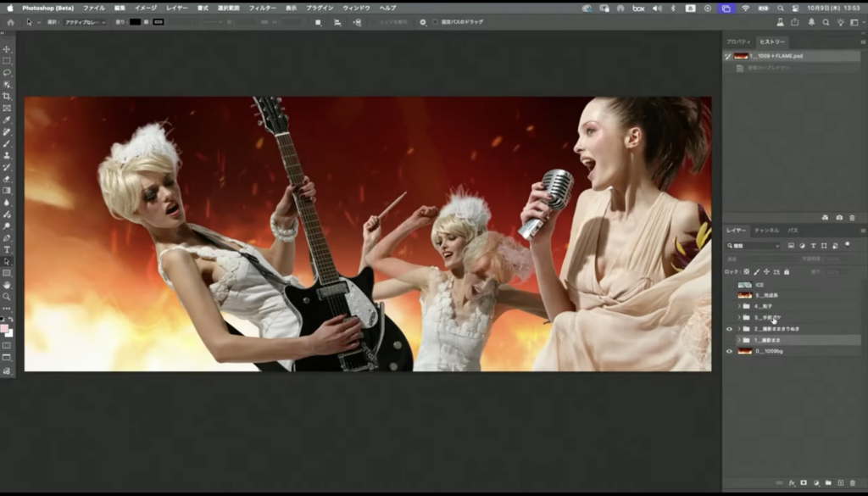Click the pink foreground color swatch

pos(5,328)
